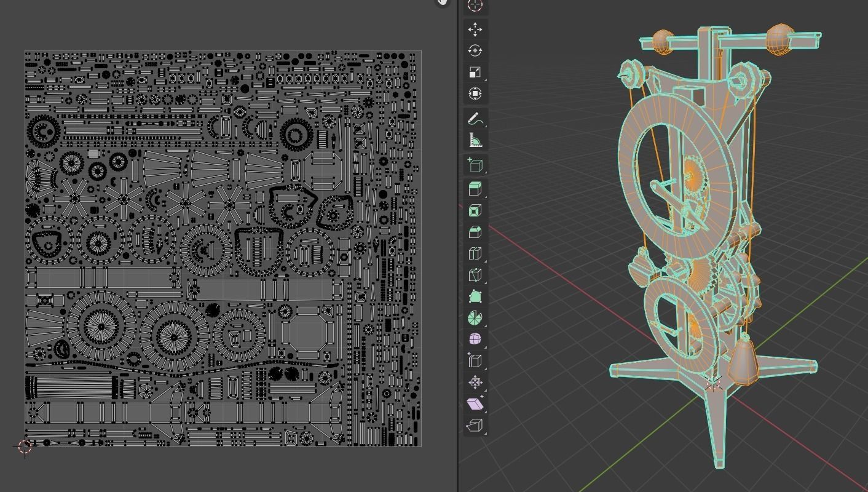This screenshot has height=492, width=868.
Task: Select the Shear tool
Action: tap(475, 403)
